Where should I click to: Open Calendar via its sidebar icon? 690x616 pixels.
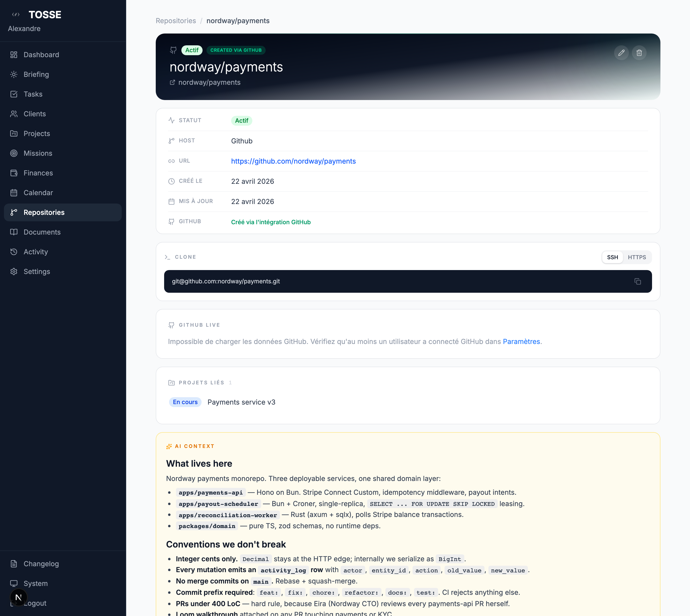tap(14, 193)
